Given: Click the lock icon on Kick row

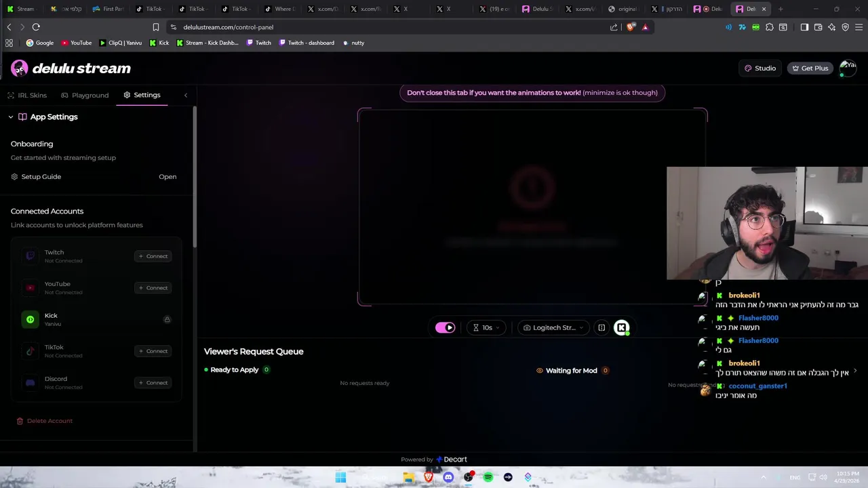Looking at the screenshot, I should [x=167, y=319].
